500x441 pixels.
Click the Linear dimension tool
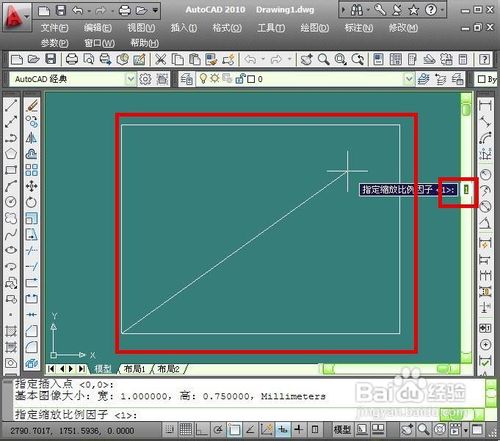(485, 105)
